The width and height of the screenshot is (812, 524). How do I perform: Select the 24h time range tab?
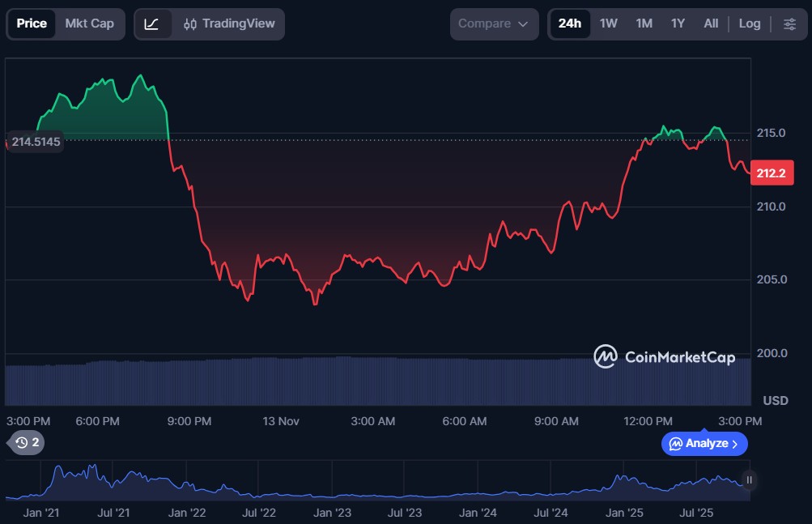pos(570,23)
